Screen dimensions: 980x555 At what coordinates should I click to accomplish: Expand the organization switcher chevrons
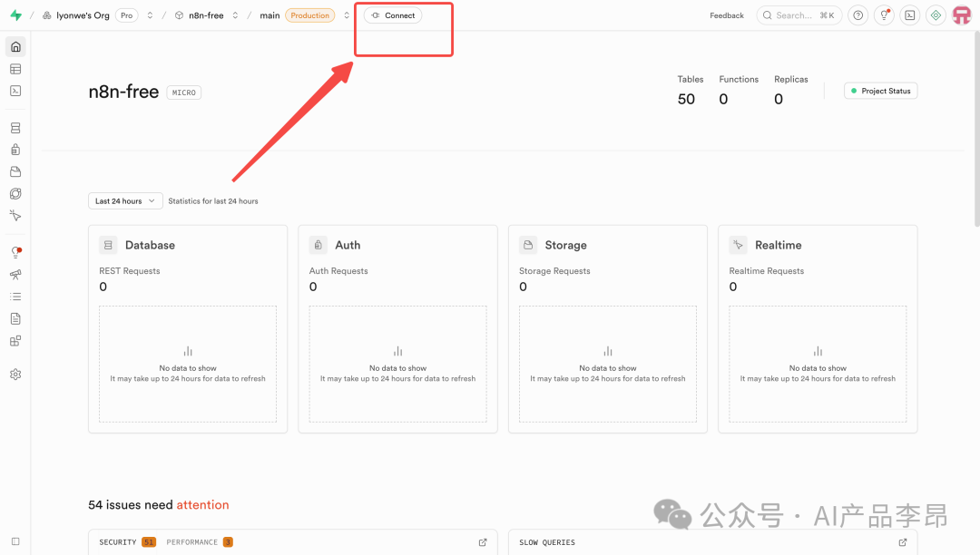(150, 15)
